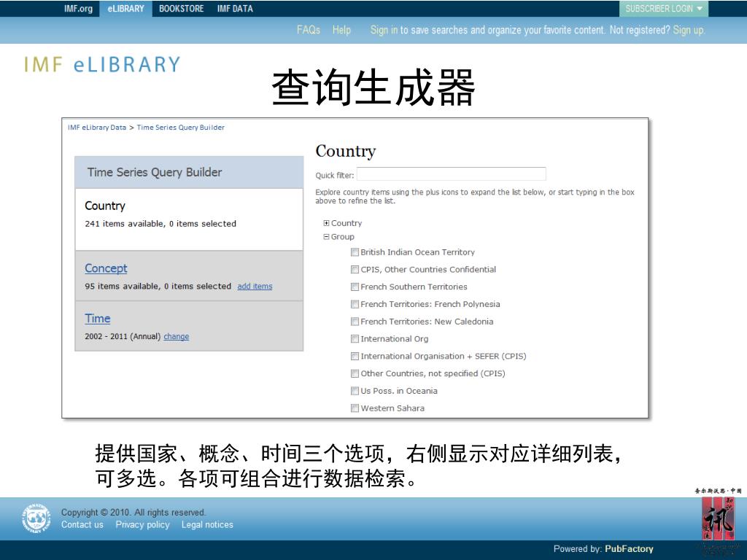Click '241 items available, 0 items selected' text
This screenshot has height=560, width=747.
point(160,224)
